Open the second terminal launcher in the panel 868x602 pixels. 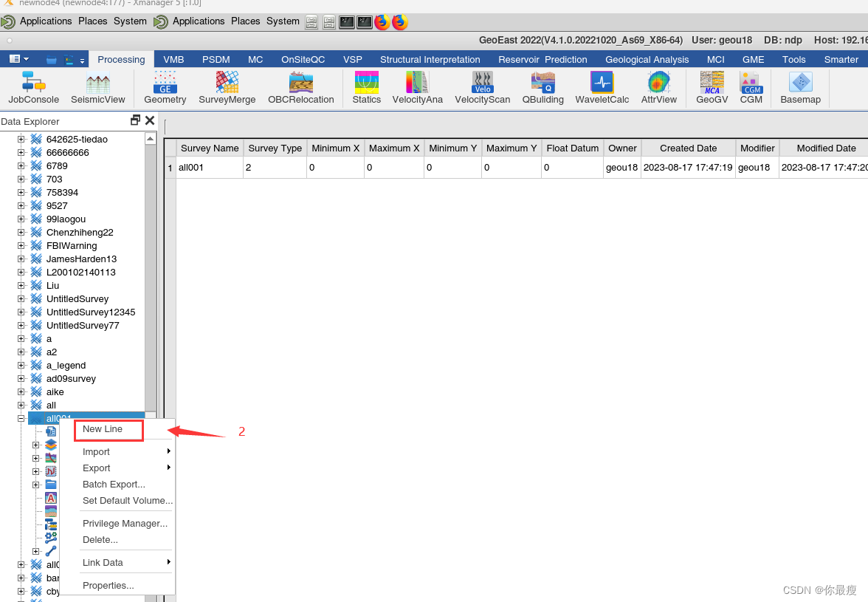click(x=365, y=22)
